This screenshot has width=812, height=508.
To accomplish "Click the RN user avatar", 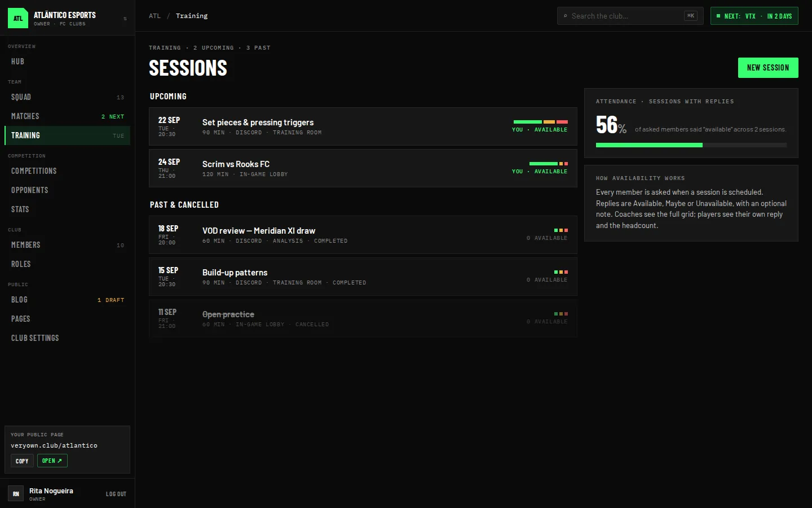I will coord(16,493).
